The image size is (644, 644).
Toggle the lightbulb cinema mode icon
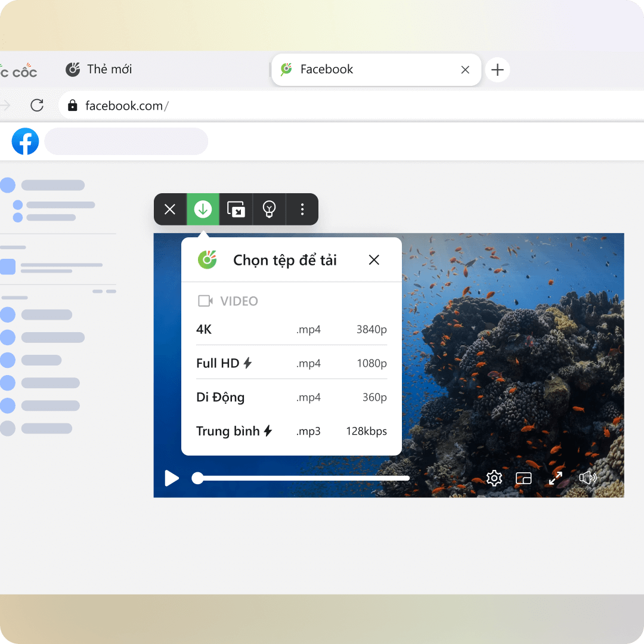[x=270, y=209]
